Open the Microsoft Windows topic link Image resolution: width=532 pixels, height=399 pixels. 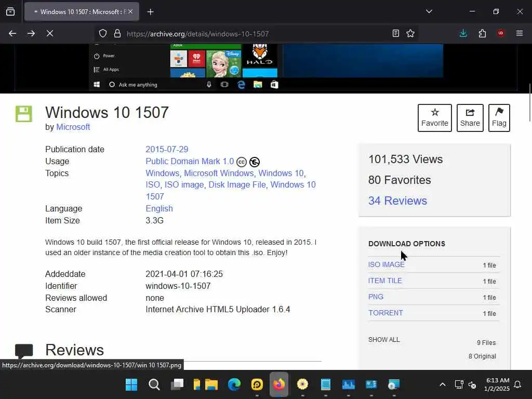219,173
